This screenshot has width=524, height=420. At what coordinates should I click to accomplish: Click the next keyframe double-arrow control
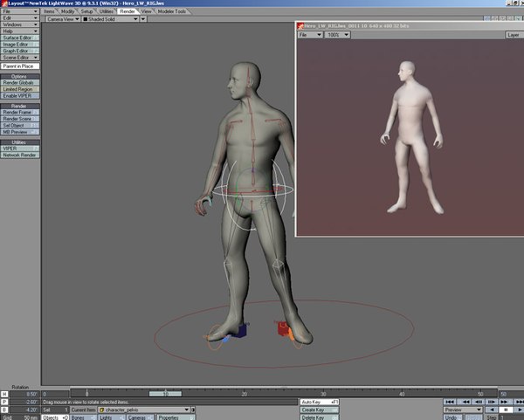point(505,402)
